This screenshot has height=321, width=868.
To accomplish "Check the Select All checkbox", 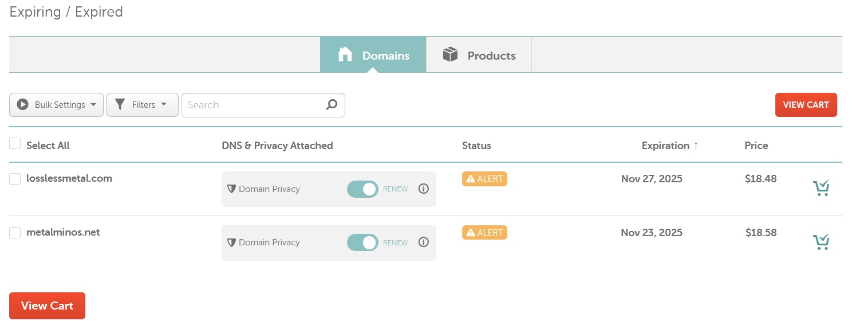I will click(15, 144).
